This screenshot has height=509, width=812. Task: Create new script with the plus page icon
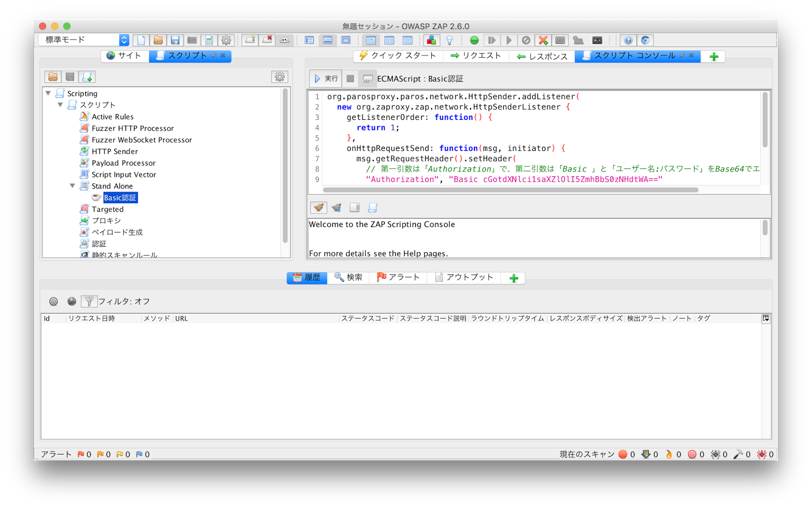(x=87, y=77)
